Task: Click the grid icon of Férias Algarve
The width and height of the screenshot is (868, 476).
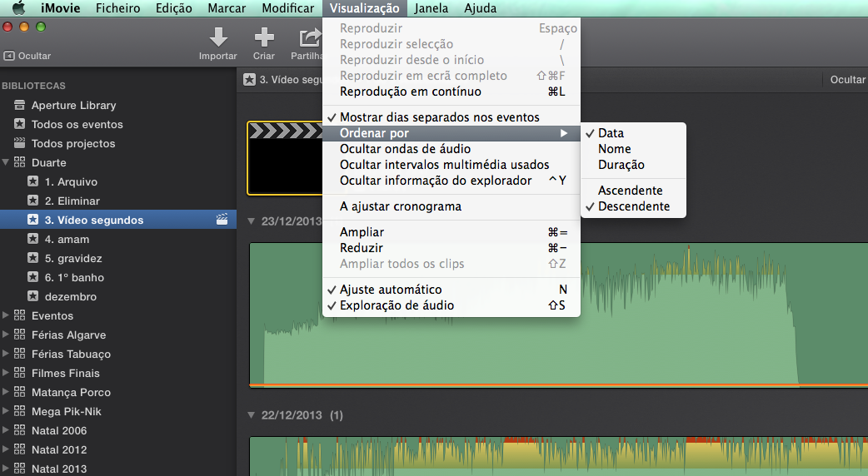Action: pyautogui.click(x=19, y=335)
